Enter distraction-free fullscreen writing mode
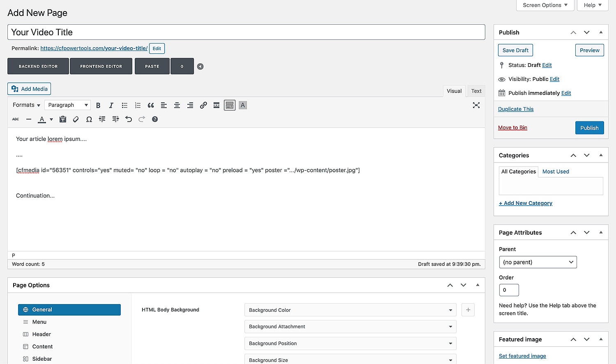 click(476, 105)
